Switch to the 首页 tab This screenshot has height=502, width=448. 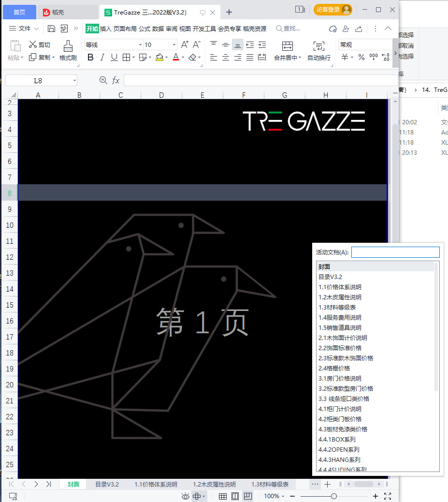pos(19,12)
